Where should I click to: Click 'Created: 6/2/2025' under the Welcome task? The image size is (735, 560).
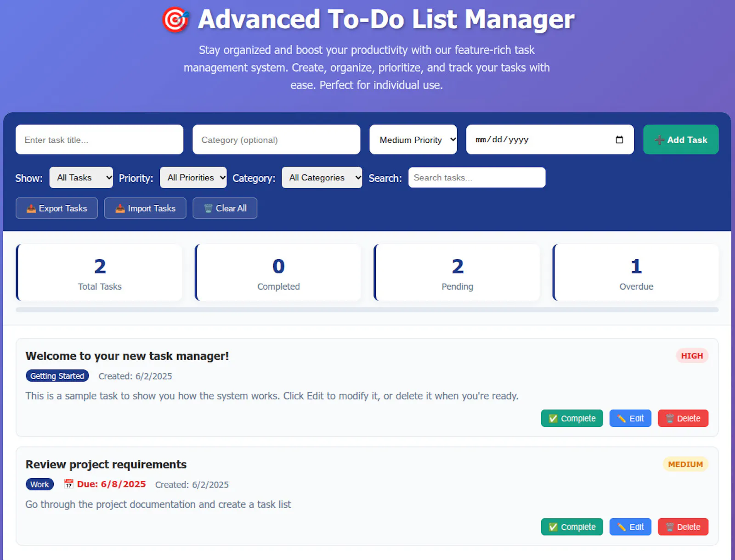pyautogui.click(x=135, y=376)
